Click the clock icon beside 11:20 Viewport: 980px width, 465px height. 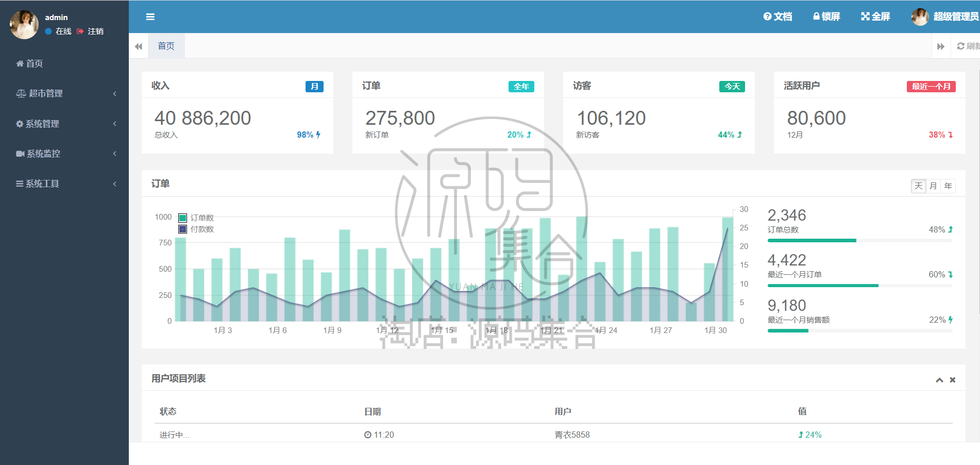click(x=368, y=435)
